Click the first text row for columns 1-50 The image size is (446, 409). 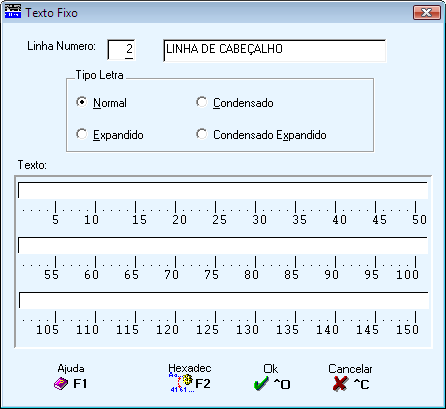223,191
